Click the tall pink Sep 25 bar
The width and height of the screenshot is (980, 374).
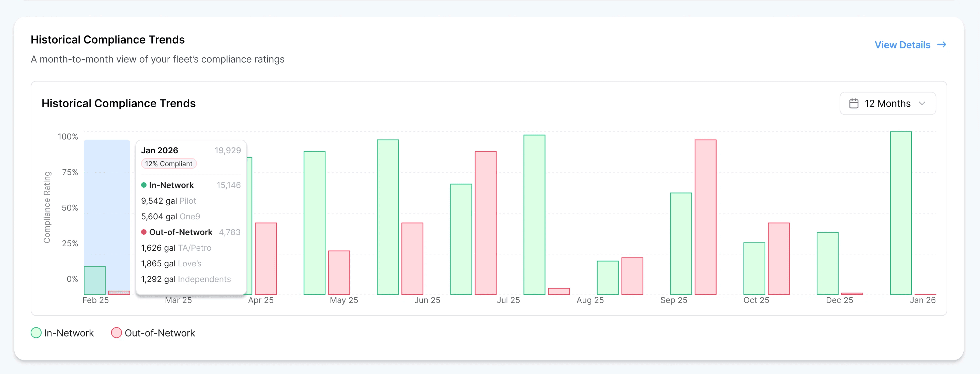click(x=705, y=217)
